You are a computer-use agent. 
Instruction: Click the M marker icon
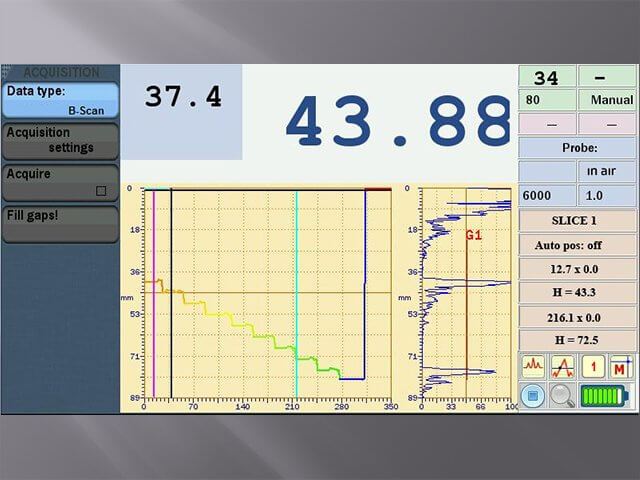pos(622,367)
